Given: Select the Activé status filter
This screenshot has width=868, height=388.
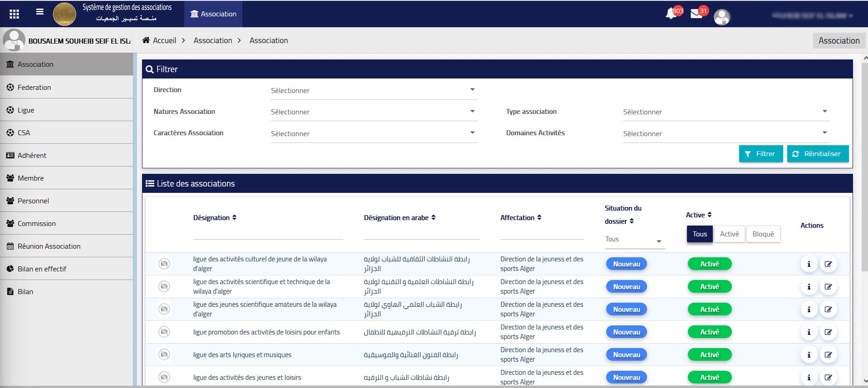Looking at the screenshot, I should [x=729, y=234].
